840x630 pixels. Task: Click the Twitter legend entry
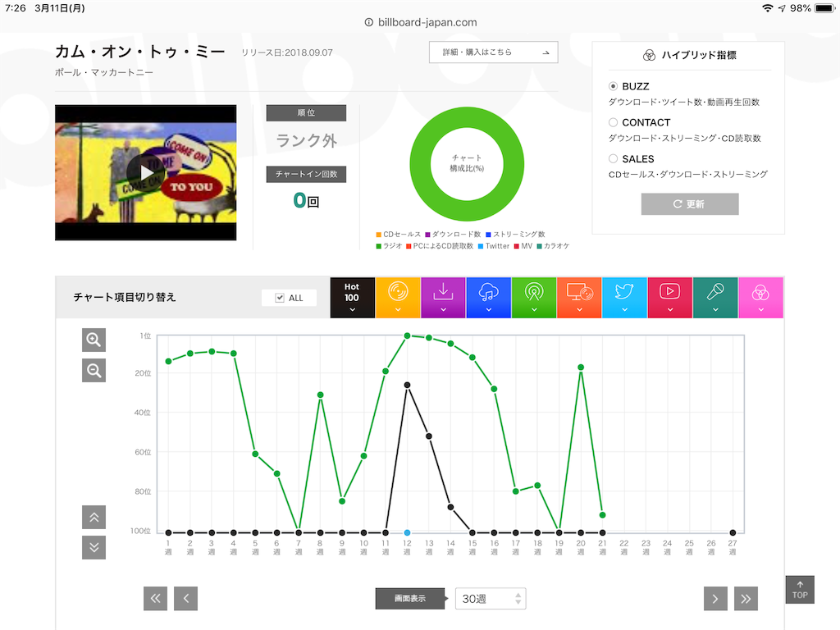click(x=493, y=246)
